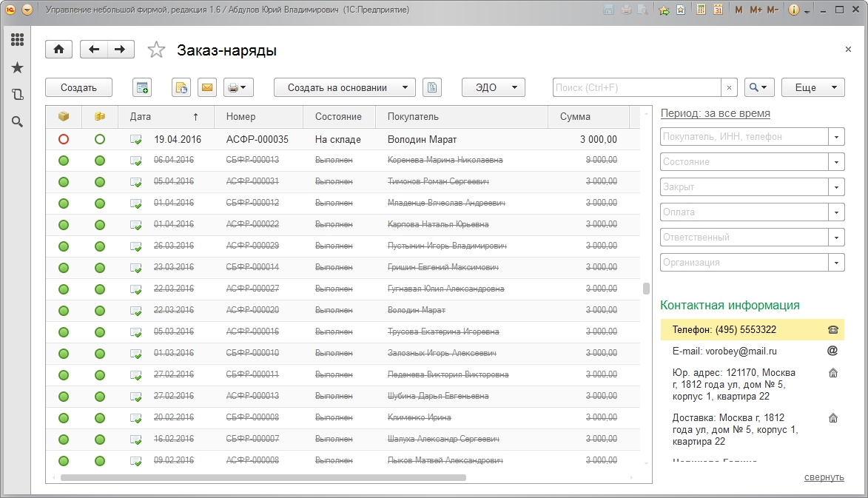Viewport: 868px width, 498px height.
Task: Expand the Состояние filter dropdown
Action: tap(836, 162)
